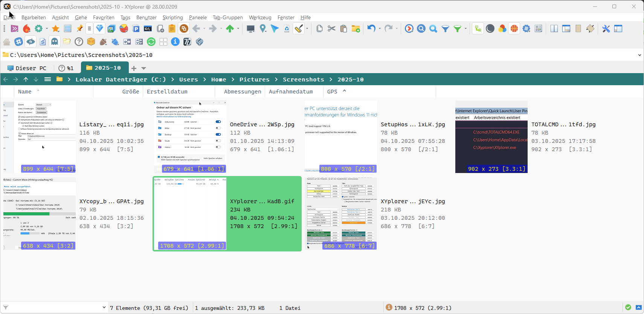644x314 pixels.
Task: Select OneDrive 2WSp.jpg thumbnail
Action: [190, 136]
